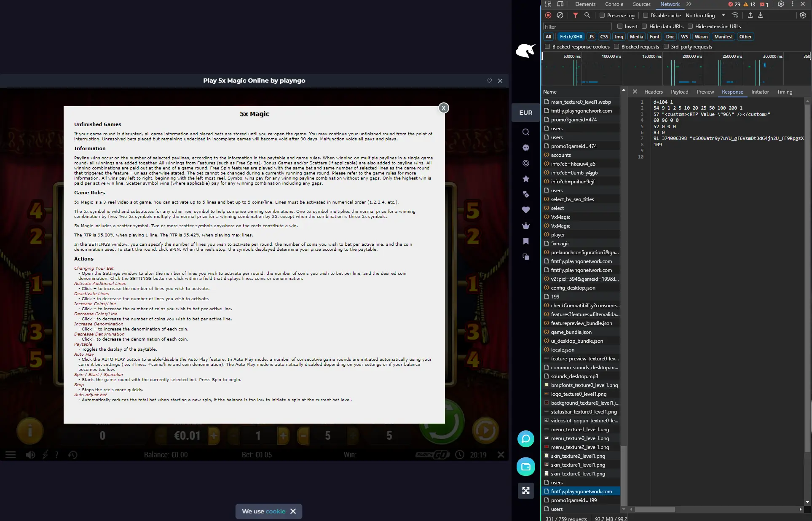The image size is (812, 521).
Task: Click the 29 errors counter
Action: pyautogui.click(x=734, y=4)
